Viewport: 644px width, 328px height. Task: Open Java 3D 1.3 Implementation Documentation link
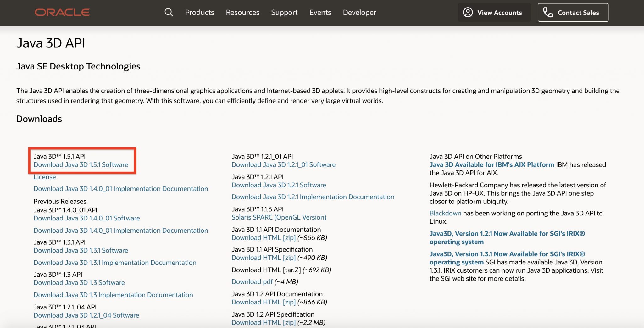[113, 295]
